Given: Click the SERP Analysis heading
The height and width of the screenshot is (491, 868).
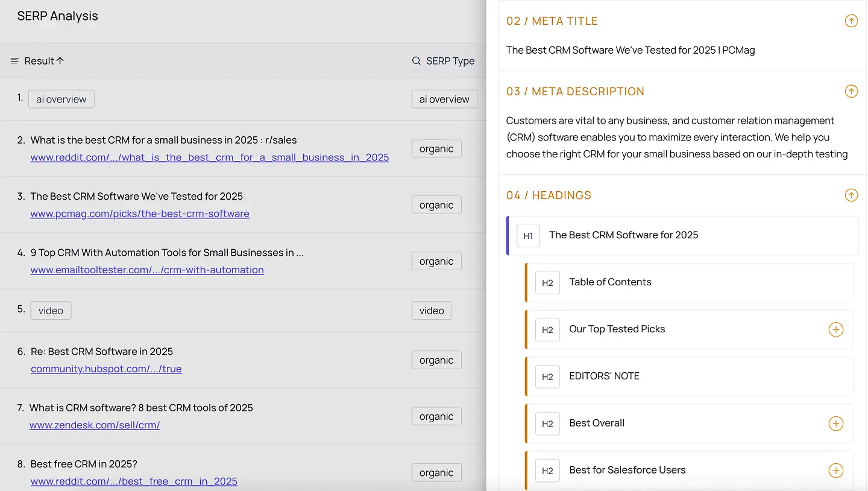Looking at the screenshot, I should [x=57, y=16].
